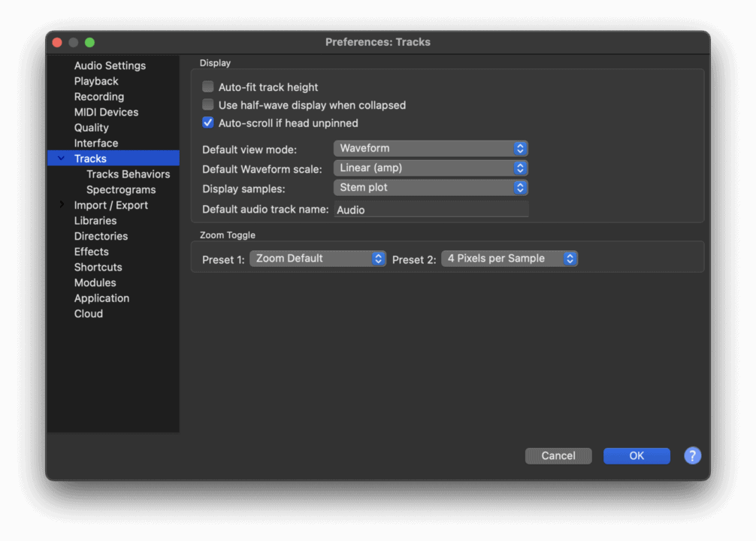Open Spectrograms preferences
This screenshot has width=756, height=541.
pyautogui.click(x=120, y=189)
